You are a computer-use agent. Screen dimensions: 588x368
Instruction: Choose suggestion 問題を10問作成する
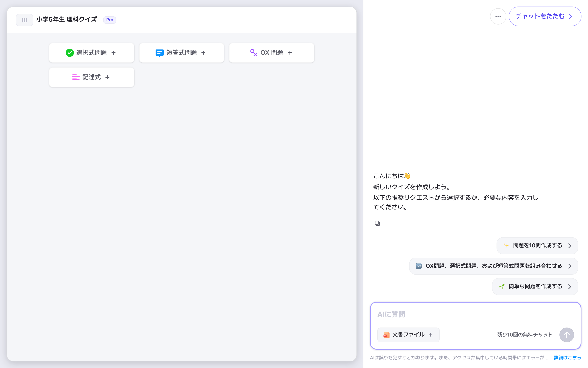(537, 246)
